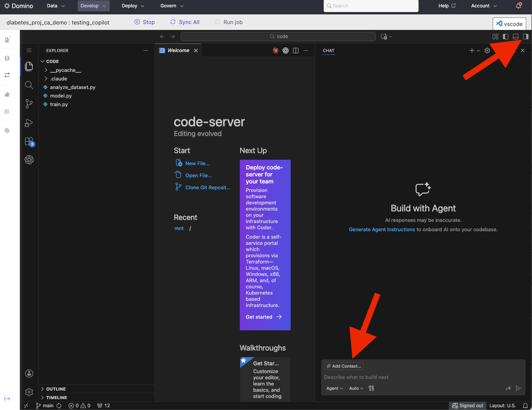Open Generate Agent Instructions link
532x410 pixels.
(382, 230)
